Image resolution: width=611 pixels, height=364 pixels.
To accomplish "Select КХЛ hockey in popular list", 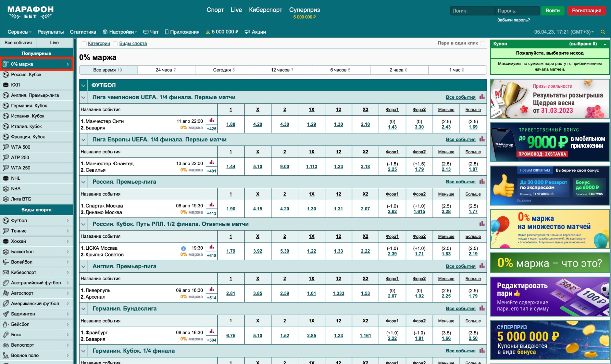I will click(x=36, y=85).
